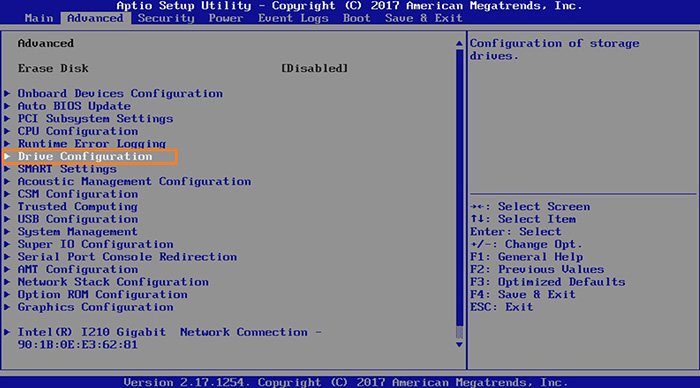
Task: Open System Management submenu
Action: click(78, 231)
